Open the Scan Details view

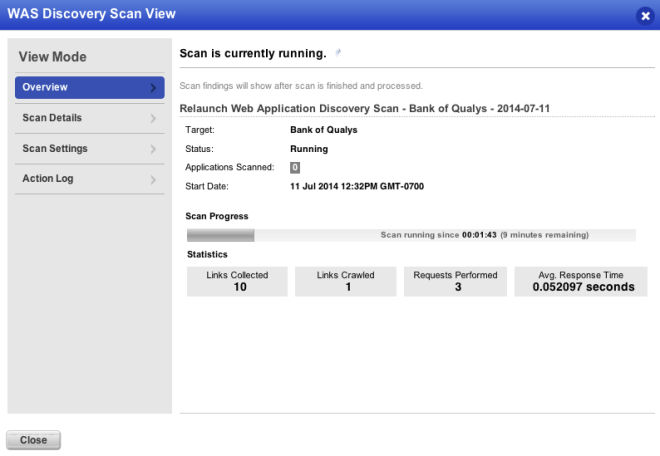tap(90, 118)
